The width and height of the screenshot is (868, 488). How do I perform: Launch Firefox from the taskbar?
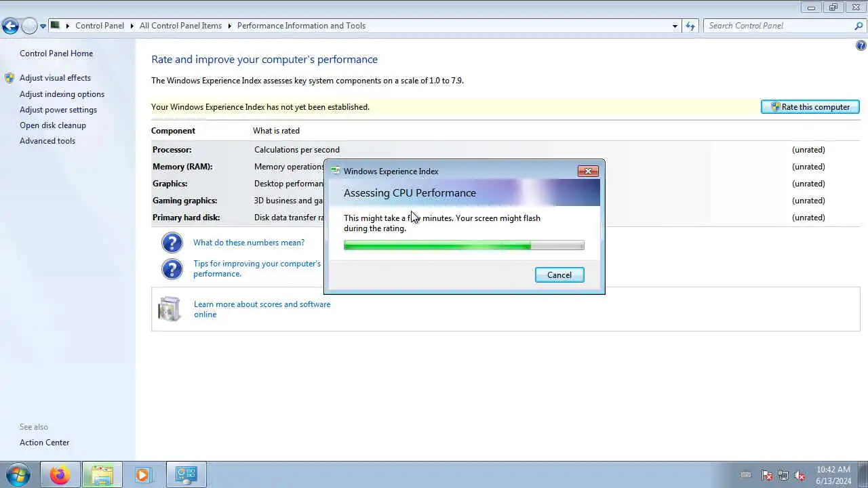click(x=60, y=474)
